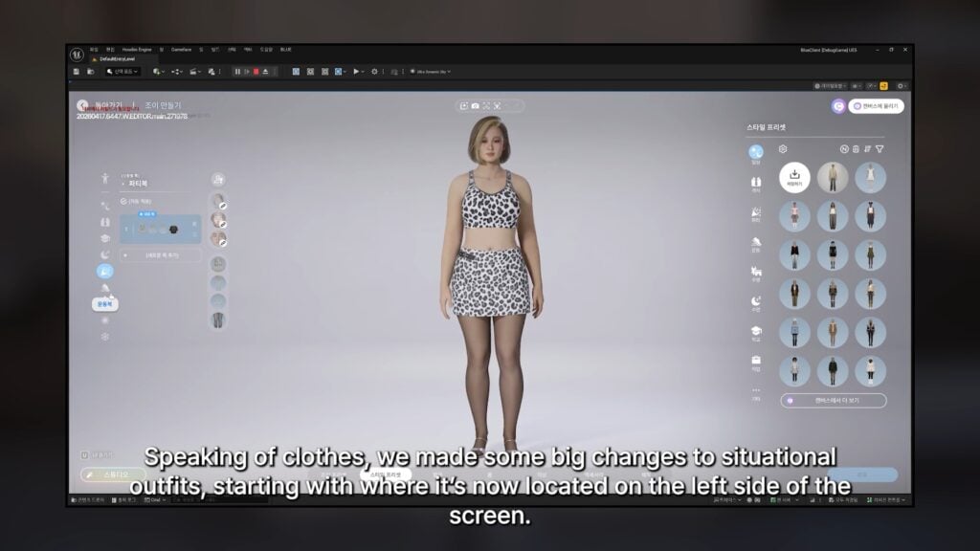Open the settings gear in the 스타일 프리셋 panel
980x551 pixels.
[x=783, y=147]
